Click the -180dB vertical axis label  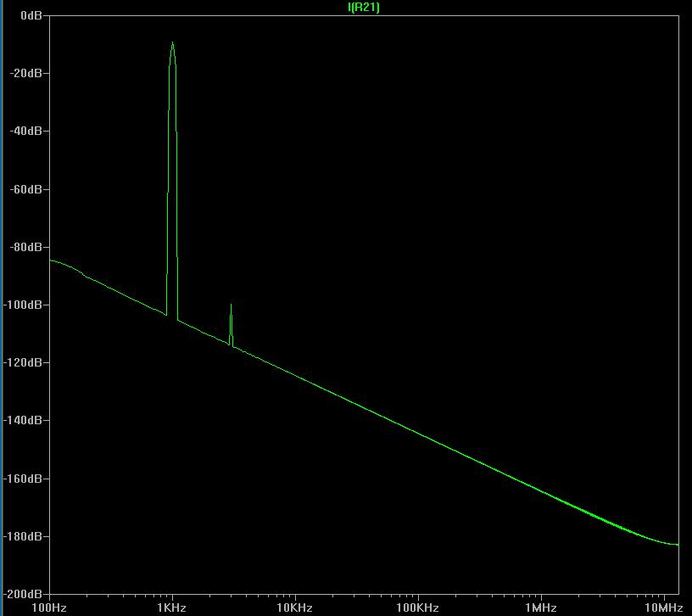pos(23,536)
